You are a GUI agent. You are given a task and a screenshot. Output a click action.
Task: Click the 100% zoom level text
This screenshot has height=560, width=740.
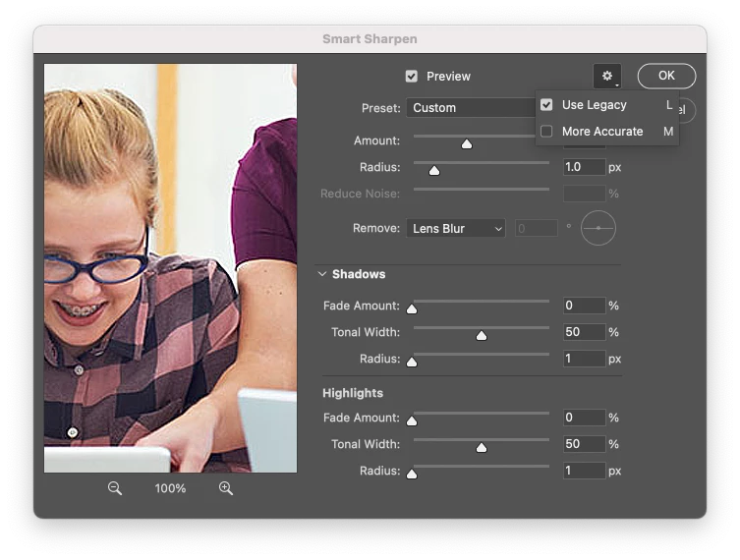170,488
